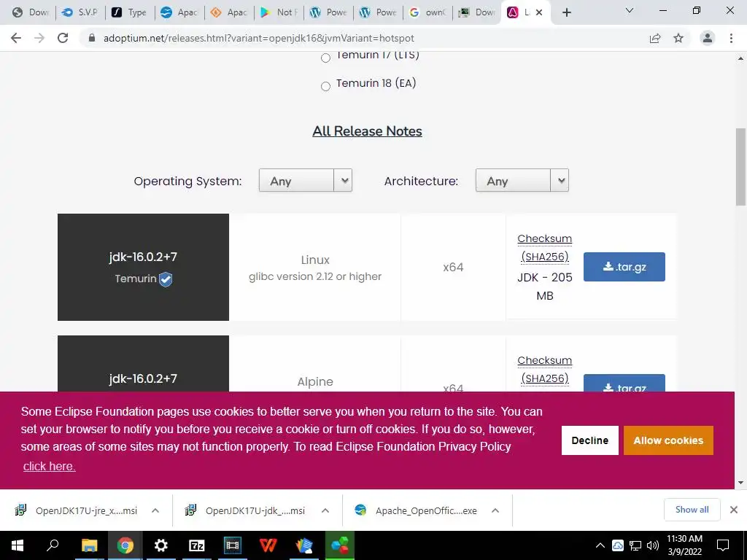Image resolution: width=747 pixels, height=560 pixels.
Task: Open the Chrome profile icon
Action: coord(708,38)
